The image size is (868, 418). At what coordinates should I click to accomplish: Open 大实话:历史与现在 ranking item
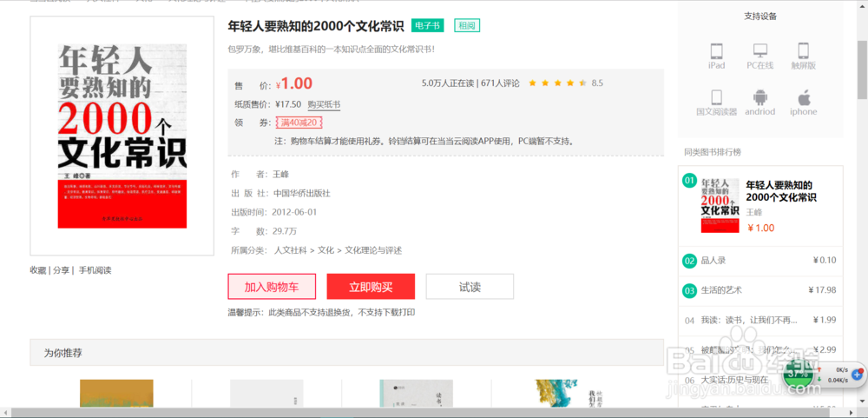point(734,380)
